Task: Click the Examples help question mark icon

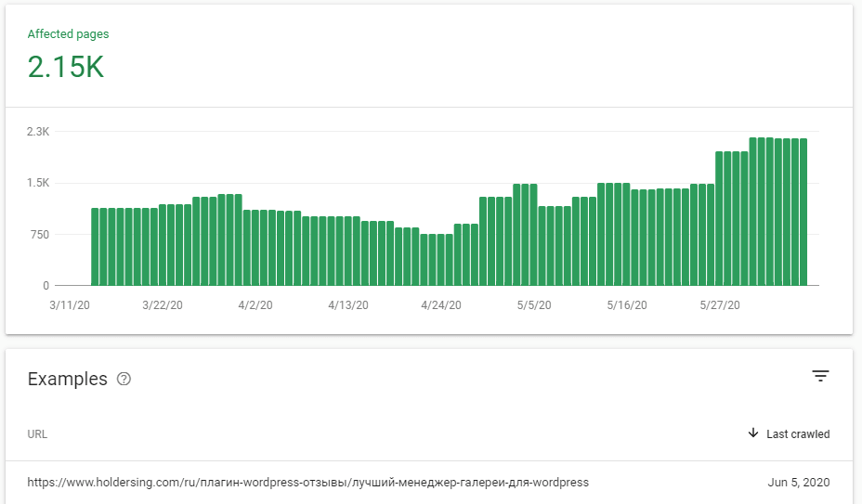Action: [124, 379]
